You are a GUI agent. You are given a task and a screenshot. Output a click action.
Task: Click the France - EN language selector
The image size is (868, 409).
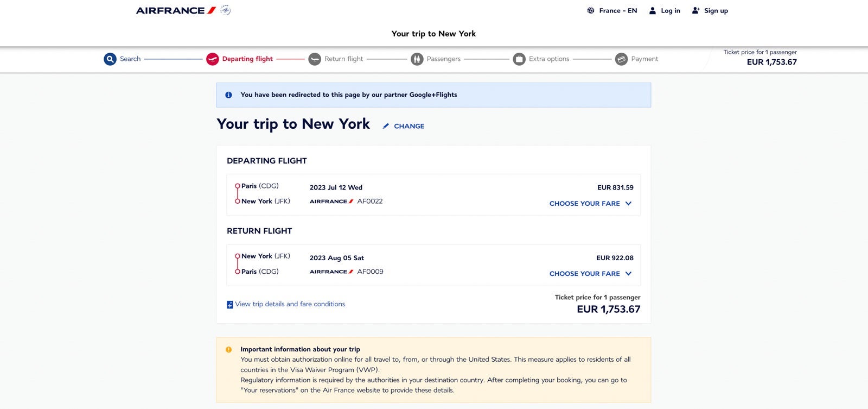(x=618, y=10)
